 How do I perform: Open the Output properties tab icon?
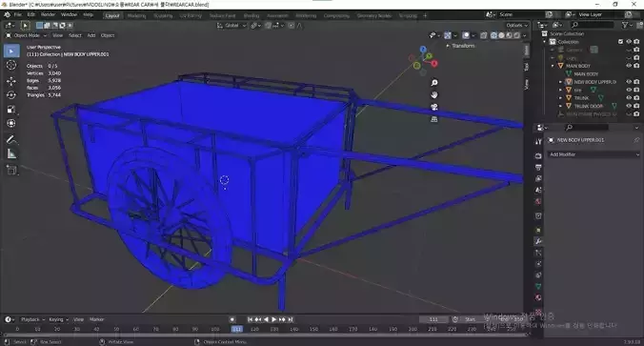click(538, 167)
